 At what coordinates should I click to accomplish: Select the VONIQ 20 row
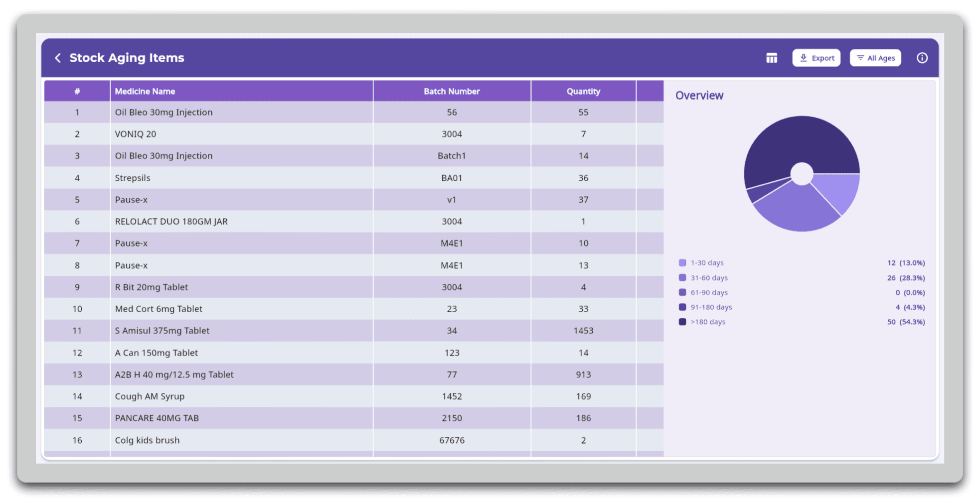coord(353,134)
